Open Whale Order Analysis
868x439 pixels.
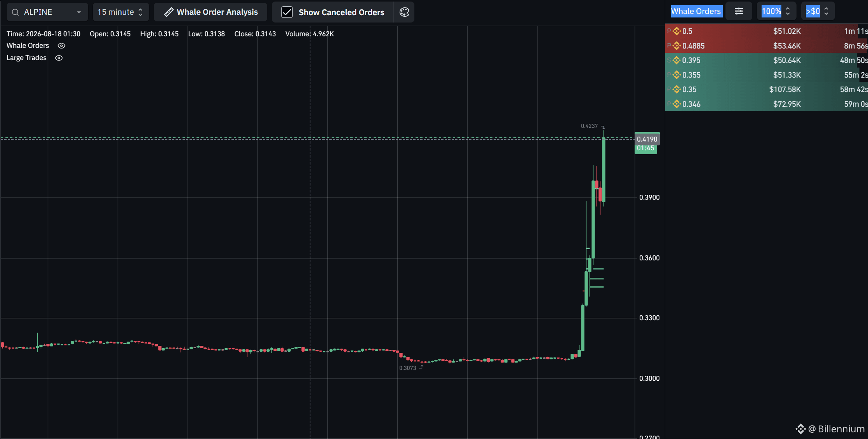tap(210, 12)
